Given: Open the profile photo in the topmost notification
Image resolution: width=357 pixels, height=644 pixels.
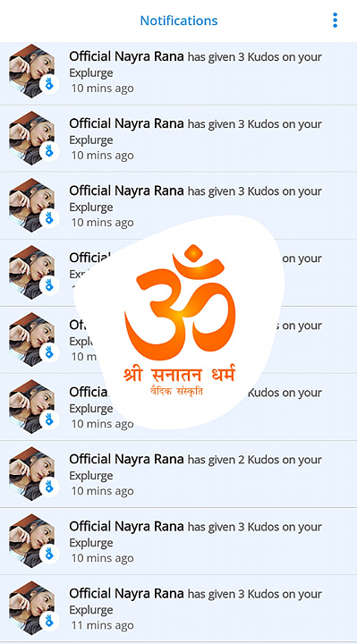Looking at the screenshot, I should (x=31, y=71).
